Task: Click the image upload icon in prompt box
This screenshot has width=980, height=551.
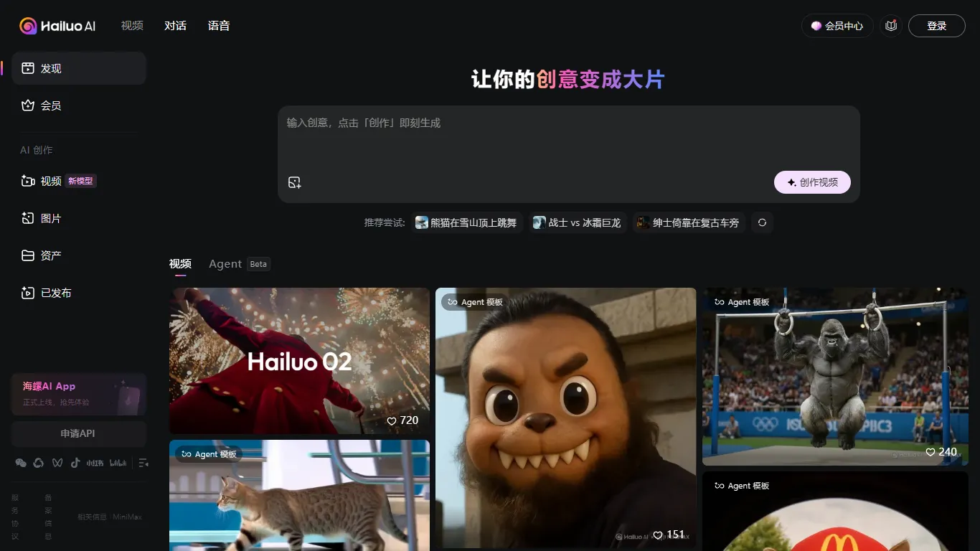Action: 294,182
